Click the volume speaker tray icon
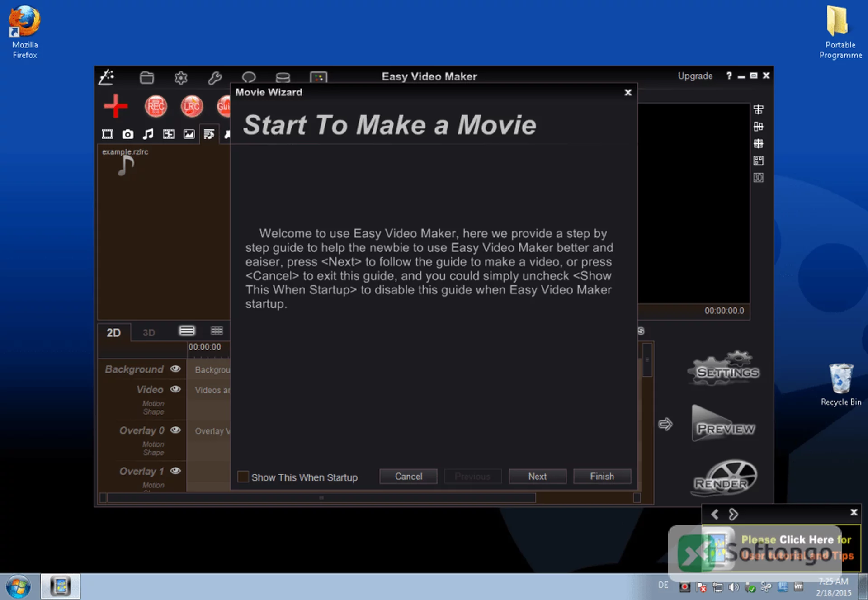 point(733,587)
